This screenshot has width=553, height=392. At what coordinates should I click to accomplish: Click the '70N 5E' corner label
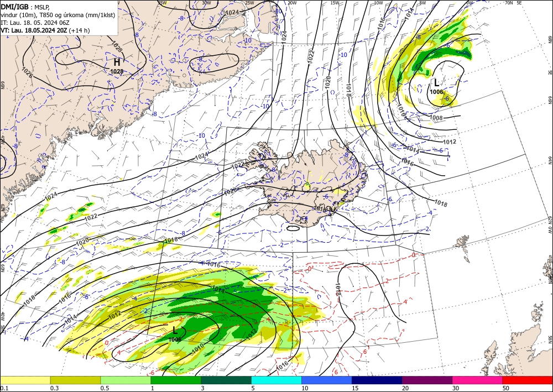513,2
